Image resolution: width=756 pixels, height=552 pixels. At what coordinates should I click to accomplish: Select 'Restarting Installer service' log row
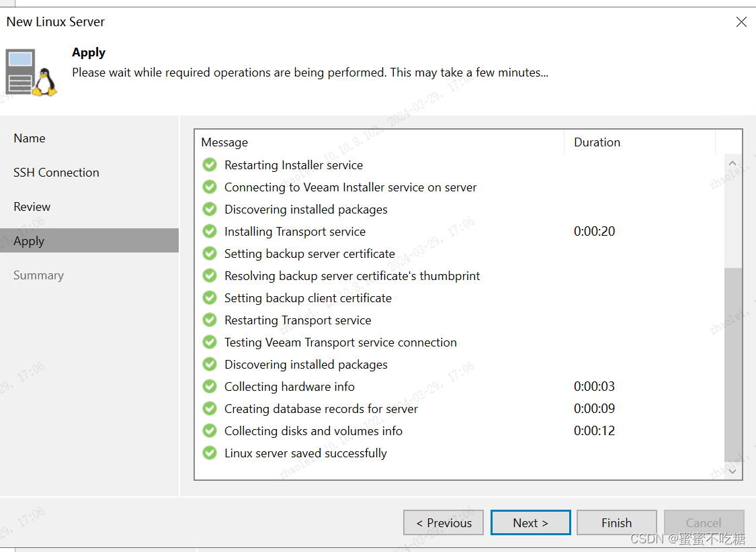pyautogui.click(x=460, y=165)
